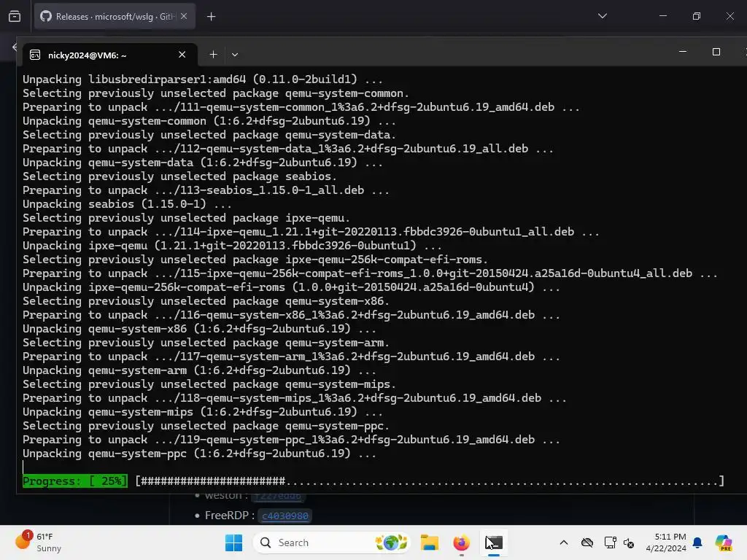Click the muted volume tray icon

click(629, 542)
